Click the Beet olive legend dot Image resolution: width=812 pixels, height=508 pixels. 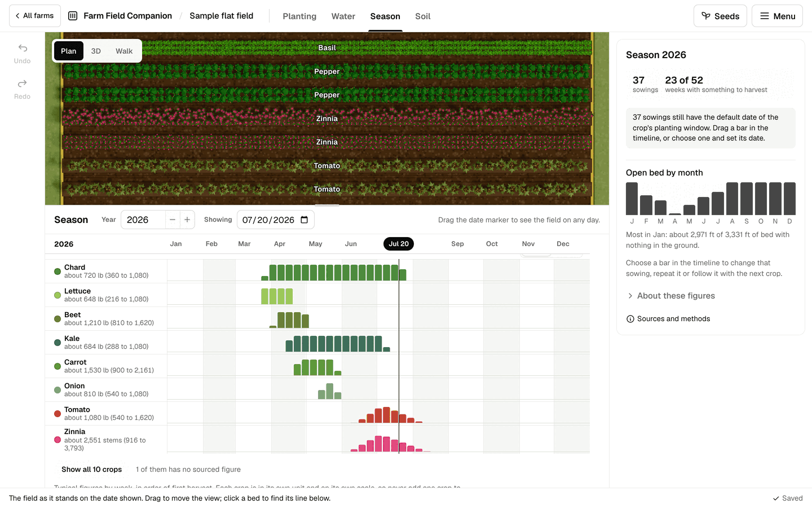(58, 319)
